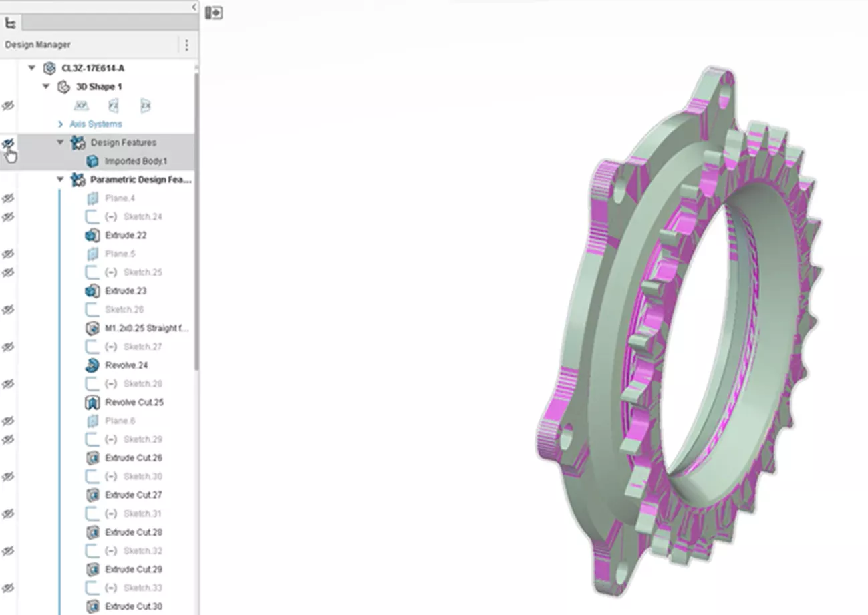Click the panel docking icon beside the tree
The height and width of the screenshot is (615, 868).
[214, 13]
